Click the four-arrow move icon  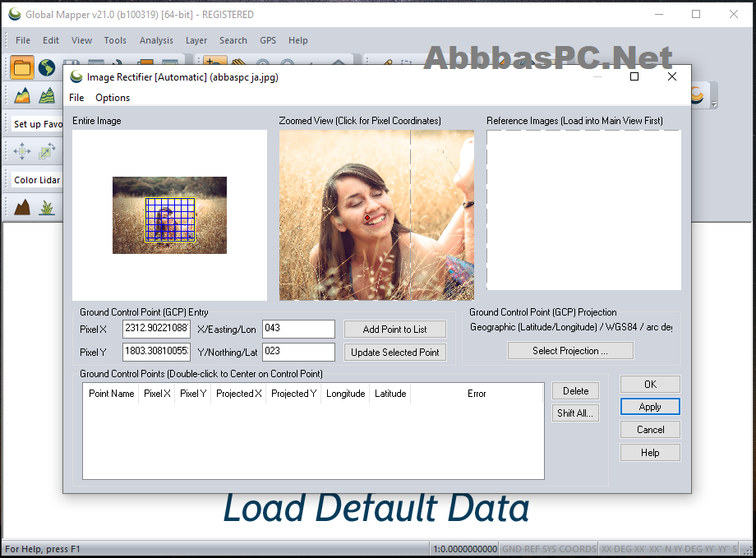[x=22, y=151]
